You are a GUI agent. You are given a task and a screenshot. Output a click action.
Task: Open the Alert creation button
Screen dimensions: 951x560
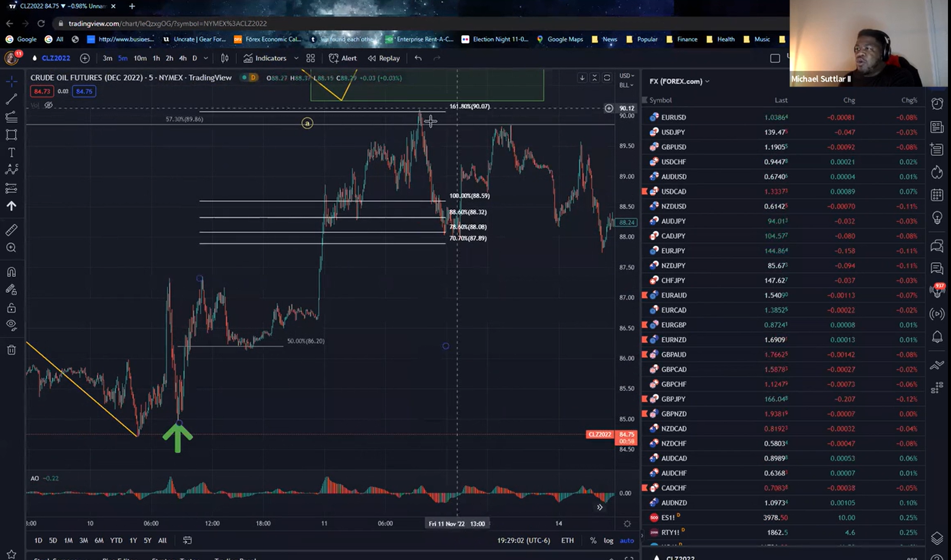pos(343,58)
